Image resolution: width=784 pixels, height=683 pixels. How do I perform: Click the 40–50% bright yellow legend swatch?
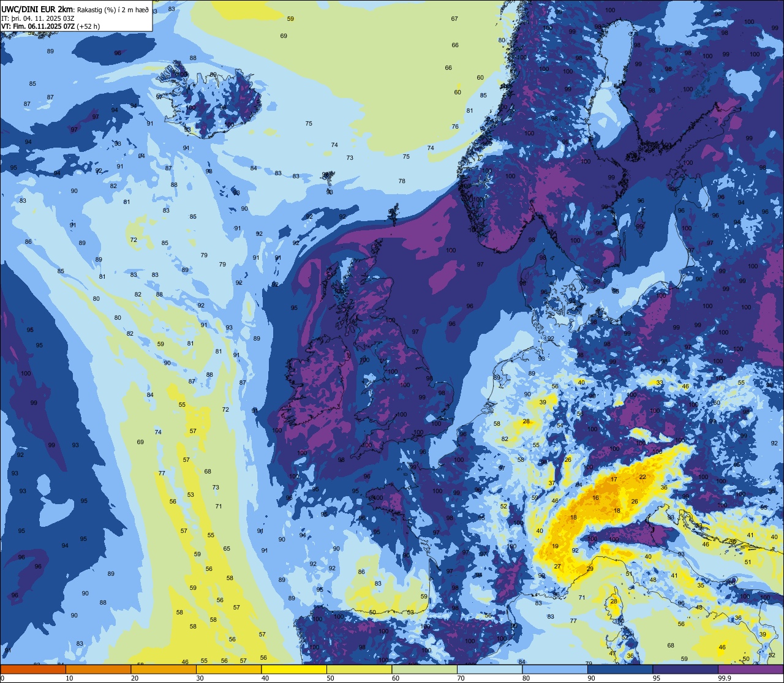coord(294,670)
